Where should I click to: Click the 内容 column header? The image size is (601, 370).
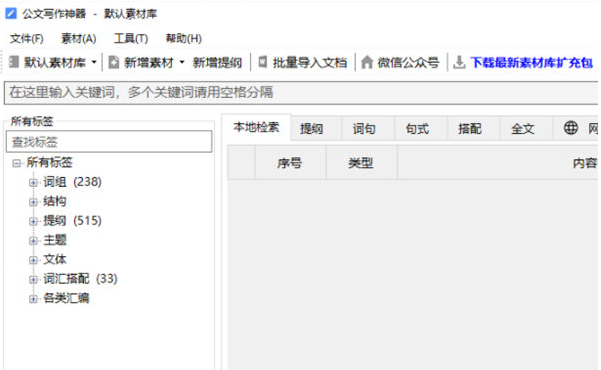point(585,163)
